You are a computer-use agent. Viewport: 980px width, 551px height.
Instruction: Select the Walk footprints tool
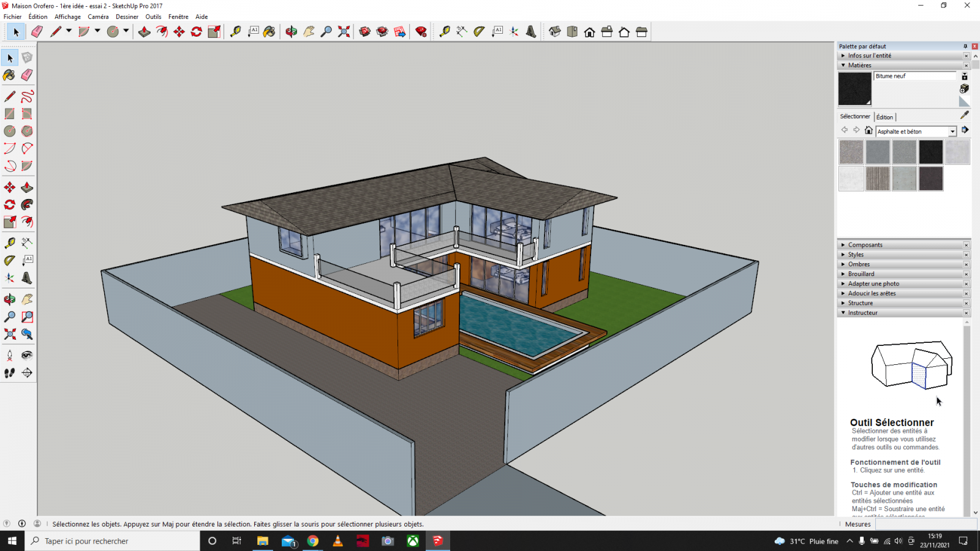pos(10,373)
